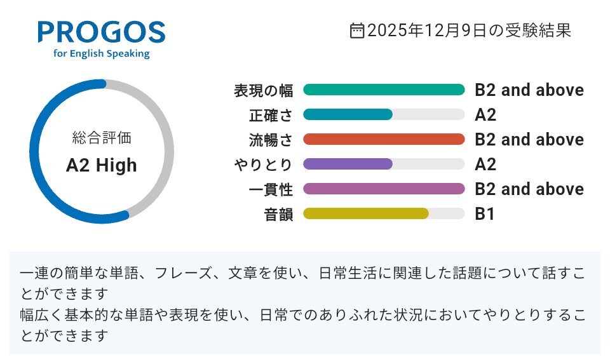Select the 表現の幅 category label
Viewport: 610px width, 364px height.
pyautogui.click(x=264, y=90)
